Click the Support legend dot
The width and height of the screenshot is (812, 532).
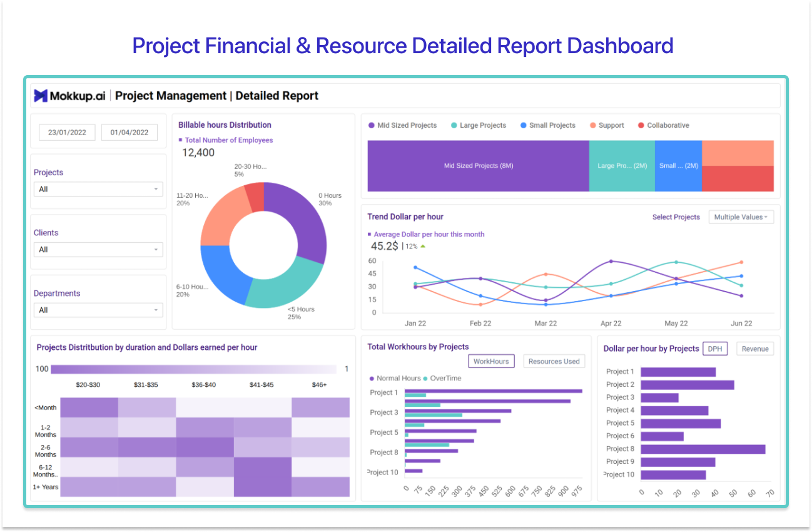(x=592, y=125)
